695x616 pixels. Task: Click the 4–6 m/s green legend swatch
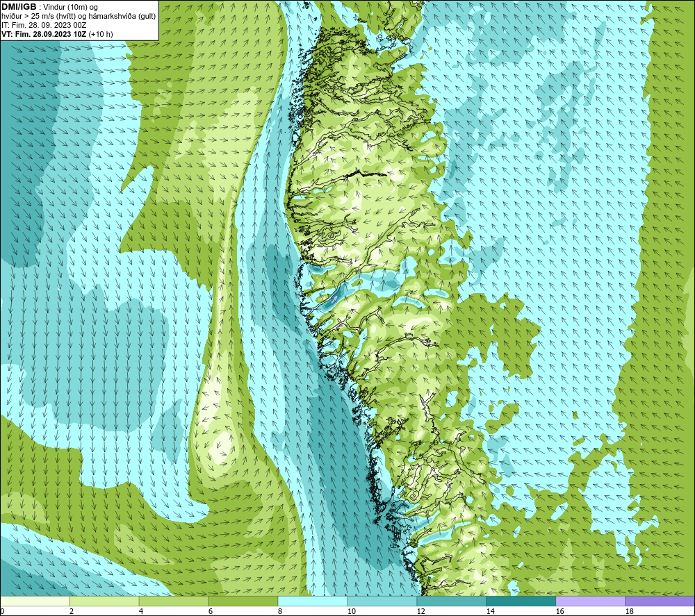174,601
